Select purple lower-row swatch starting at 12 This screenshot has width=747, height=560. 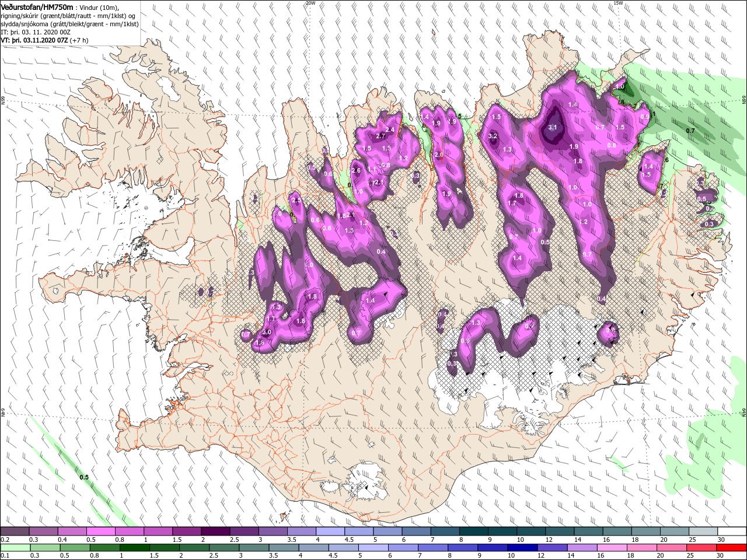[551, 548]
